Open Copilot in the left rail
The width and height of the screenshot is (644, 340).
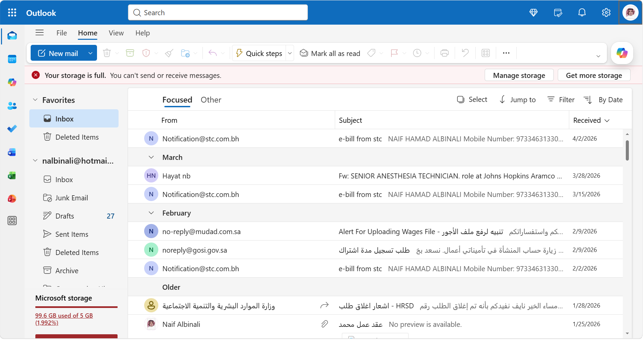[x=12, y=82]
